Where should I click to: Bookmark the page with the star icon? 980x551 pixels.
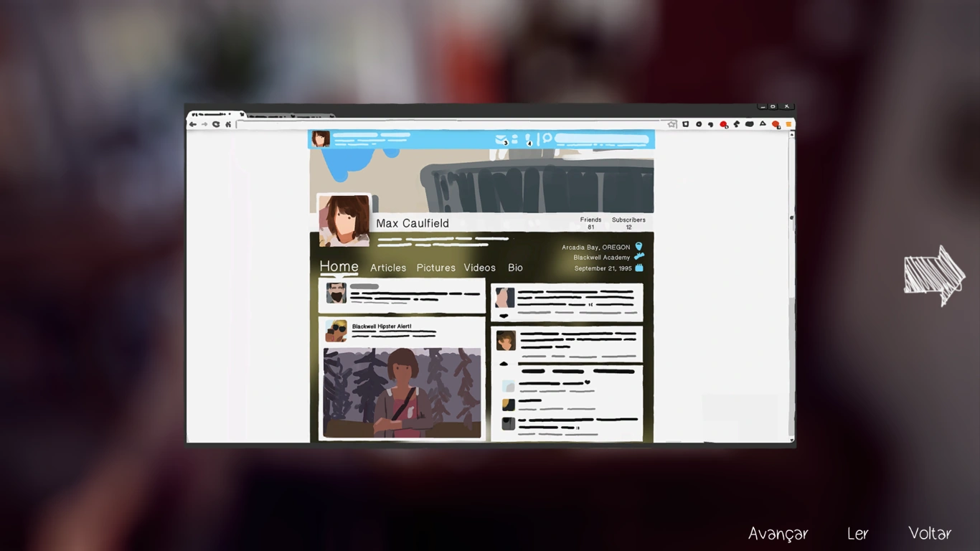click(672, 124)
